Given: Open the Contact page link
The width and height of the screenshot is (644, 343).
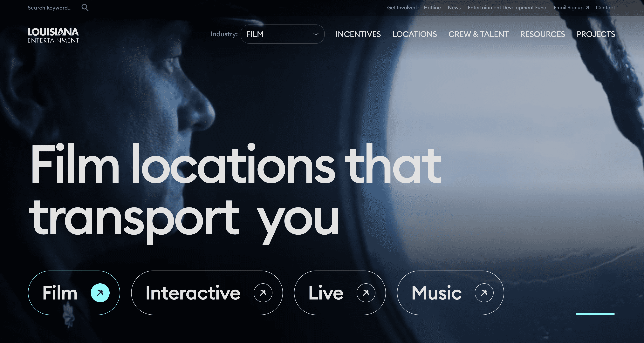Looking at the screenshot, I should (605, 8).
